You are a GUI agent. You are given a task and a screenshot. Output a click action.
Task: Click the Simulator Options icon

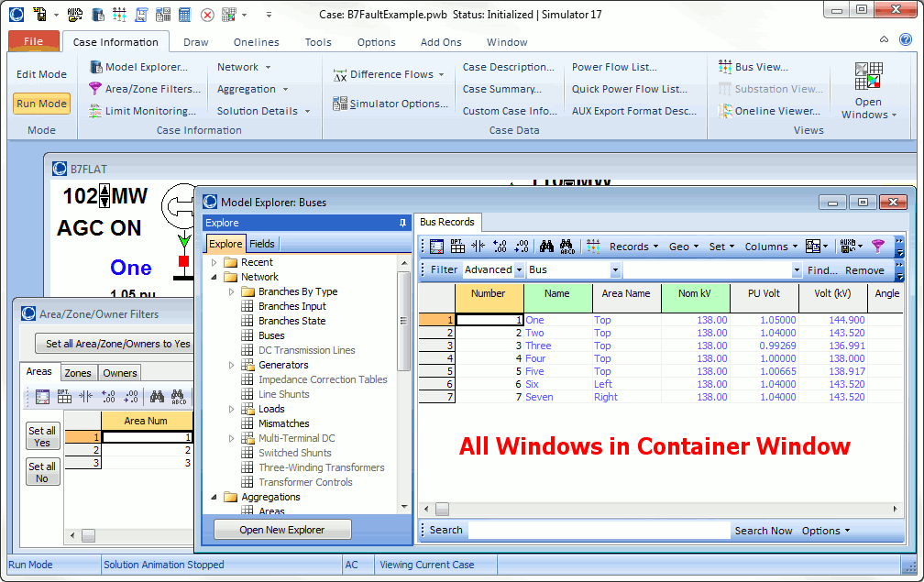tap(339, 104)
